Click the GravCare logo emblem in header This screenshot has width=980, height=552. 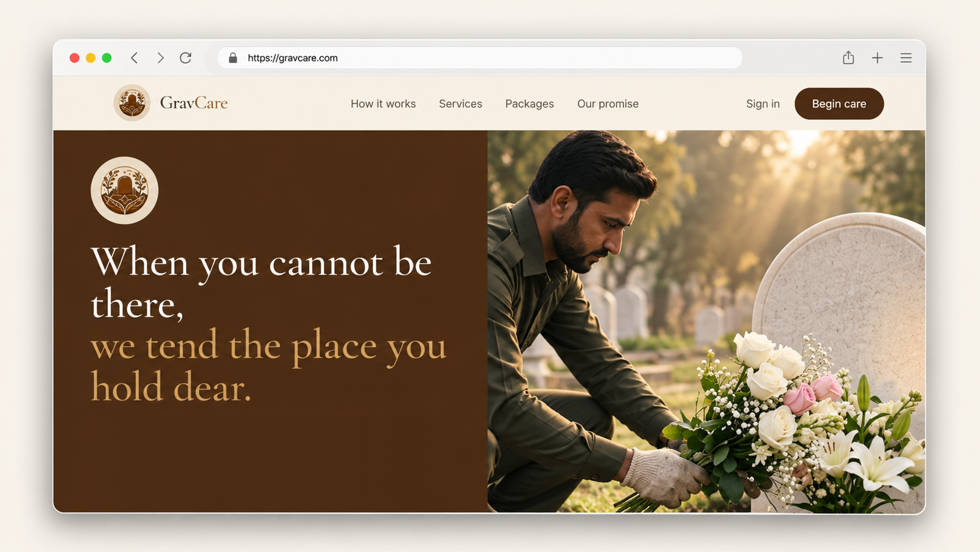click(x=132, y=103)
